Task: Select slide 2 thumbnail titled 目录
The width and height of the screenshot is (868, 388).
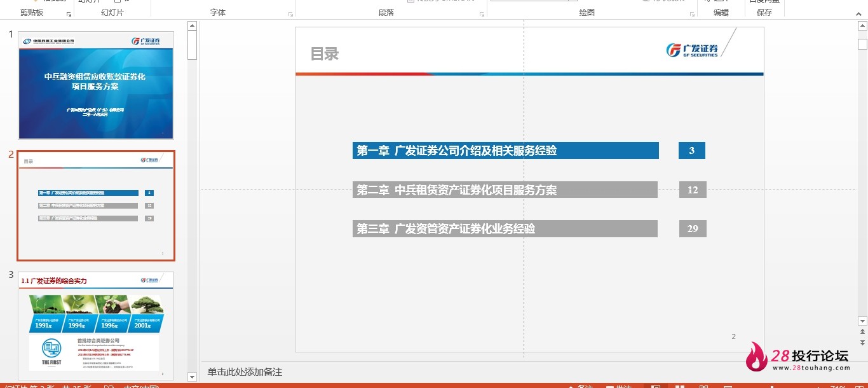Action: coord(96,205)
